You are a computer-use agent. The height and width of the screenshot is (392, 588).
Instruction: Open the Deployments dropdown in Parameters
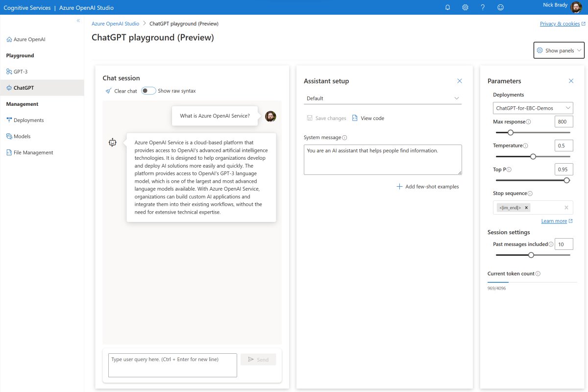coord(532,108)
